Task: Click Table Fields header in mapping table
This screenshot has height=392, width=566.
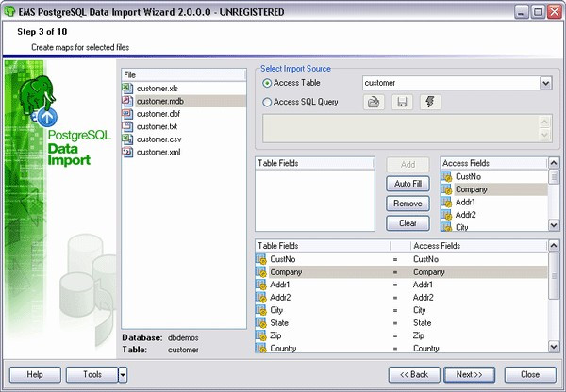Action: [x=323, y=246]
